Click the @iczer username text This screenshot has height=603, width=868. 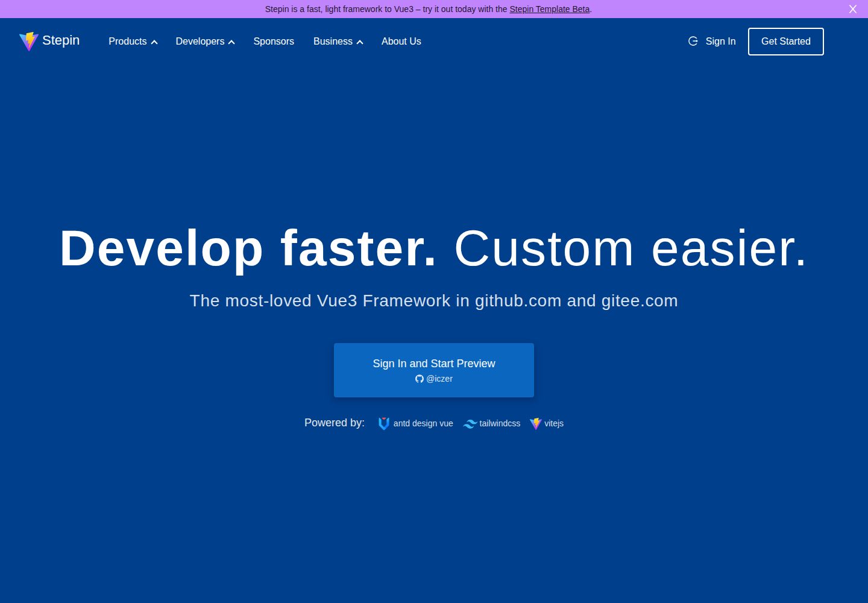[439, 379]
